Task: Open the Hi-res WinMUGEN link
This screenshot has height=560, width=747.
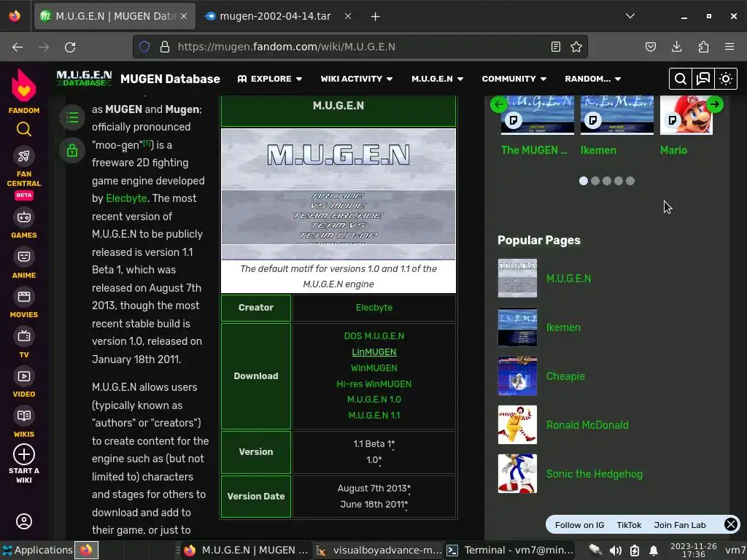Action: (x=374, y=384)
